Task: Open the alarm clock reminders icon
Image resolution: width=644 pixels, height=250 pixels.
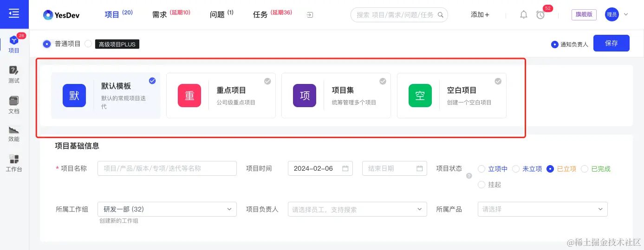Action: (x=540, y=15)
